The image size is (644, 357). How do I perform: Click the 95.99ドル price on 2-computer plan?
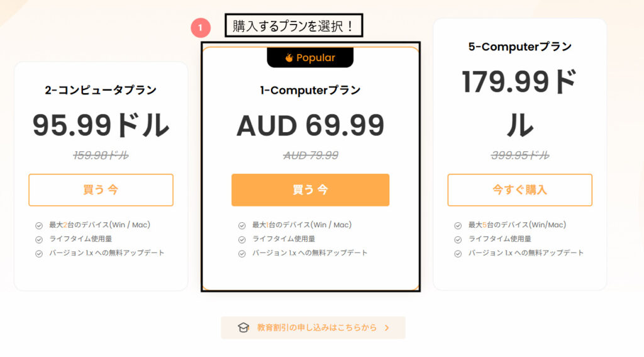point(101,125)
